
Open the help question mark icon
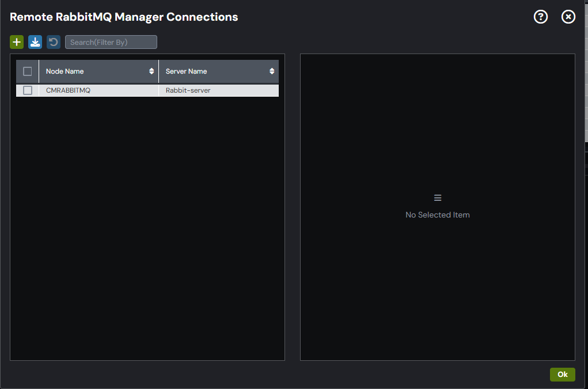pyautogui.click(x=540, y=17)
